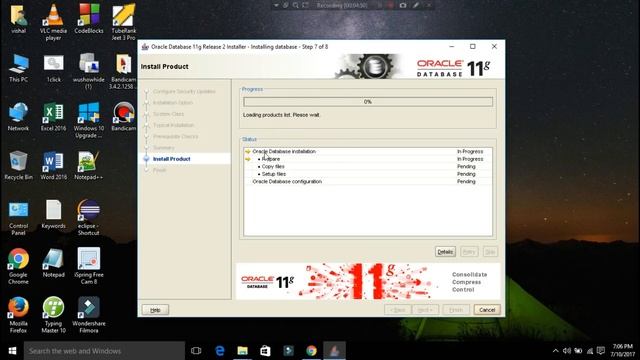Select the Notepad desktop icon
The image size is (640, 360).
pyautogui.click(x=53, y=263)
